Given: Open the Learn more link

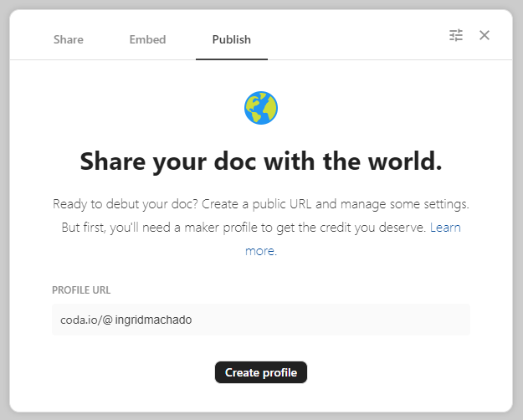Looking at the screenshot, I should tap(444, 228).
